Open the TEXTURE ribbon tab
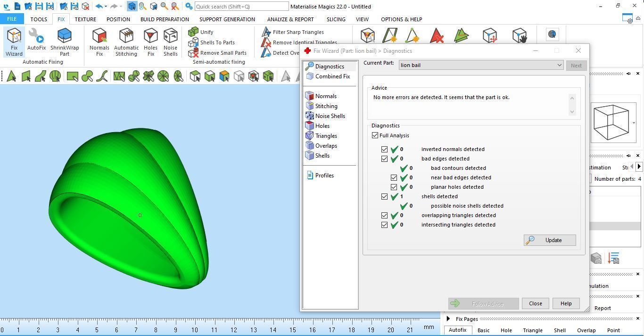644x336 pixels. pos(85,19)
